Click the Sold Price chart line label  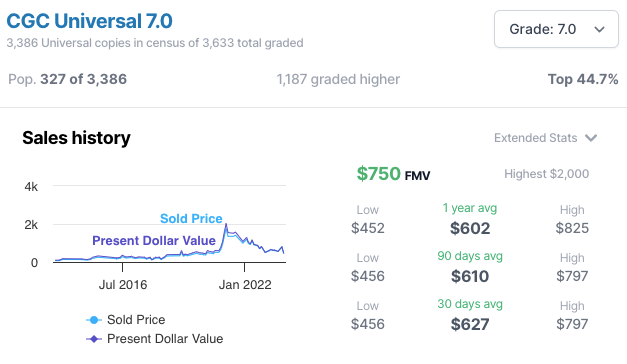pyautogui.click(x=191, y=219)
